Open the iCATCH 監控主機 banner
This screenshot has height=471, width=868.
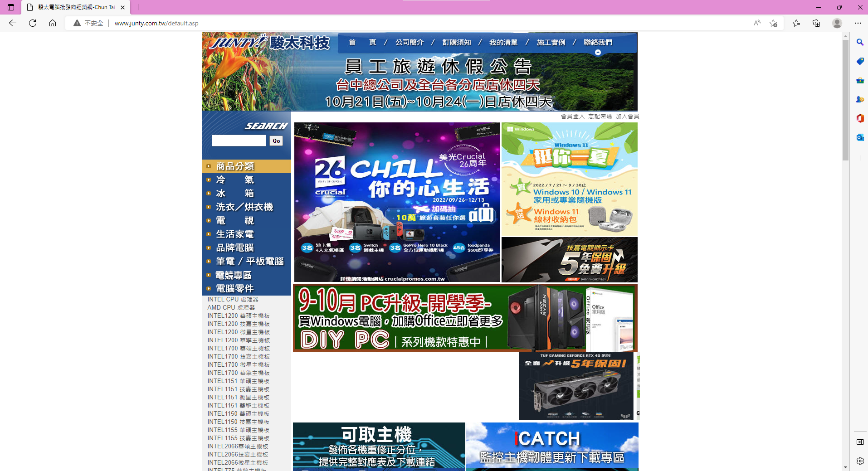552,447
